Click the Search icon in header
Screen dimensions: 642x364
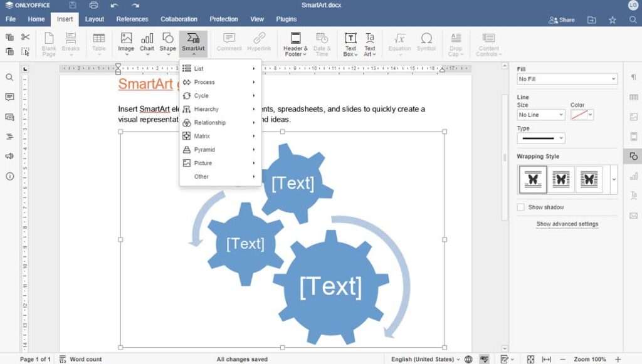[633, 19]
